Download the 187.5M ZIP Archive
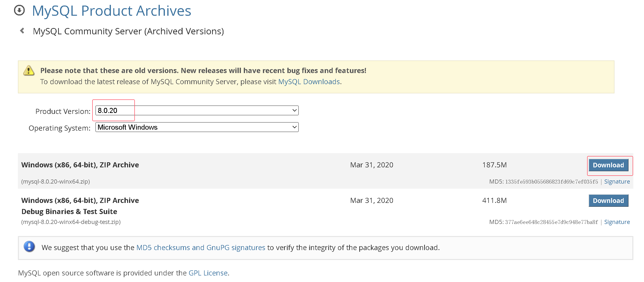 pos(608,165)
